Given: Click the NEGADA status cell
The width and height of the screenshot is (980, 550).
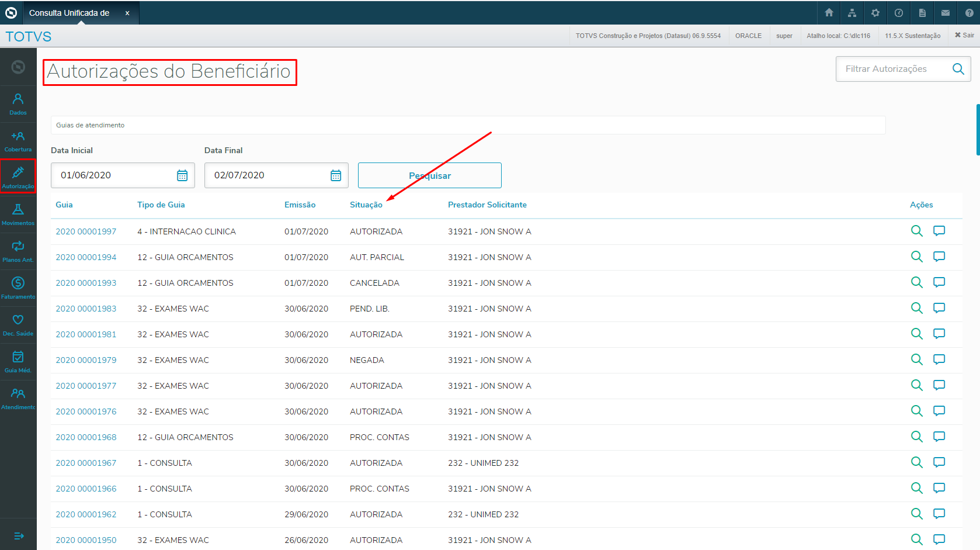Looking at the screenshot, I should [x=367, y=360].
